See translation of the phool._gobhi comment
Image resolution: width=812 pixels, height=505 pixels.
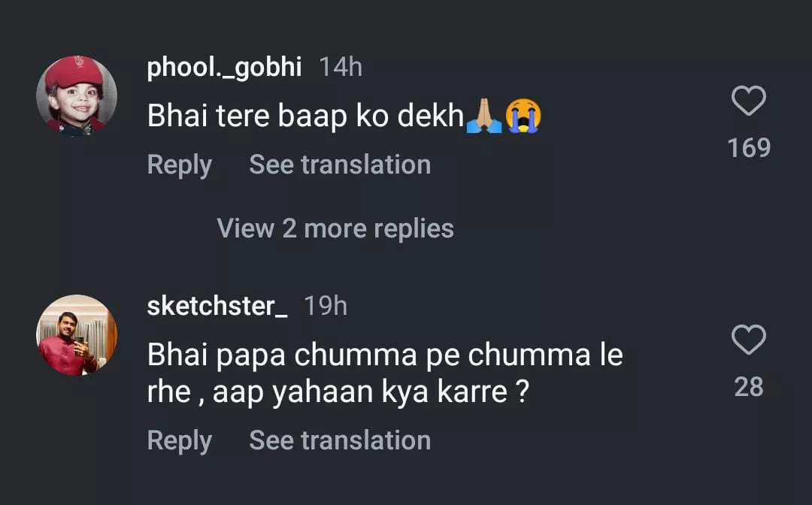point(340,165)
